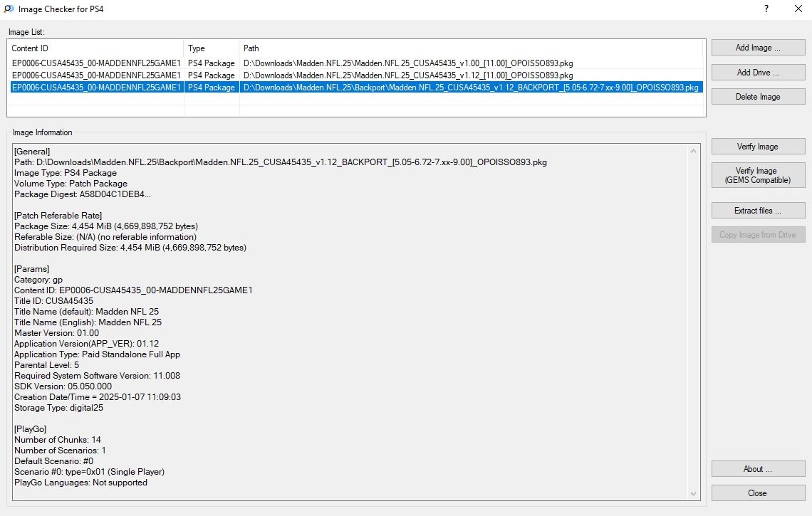
Task: Sort list by Type column header
Action: tap(212, 48)
